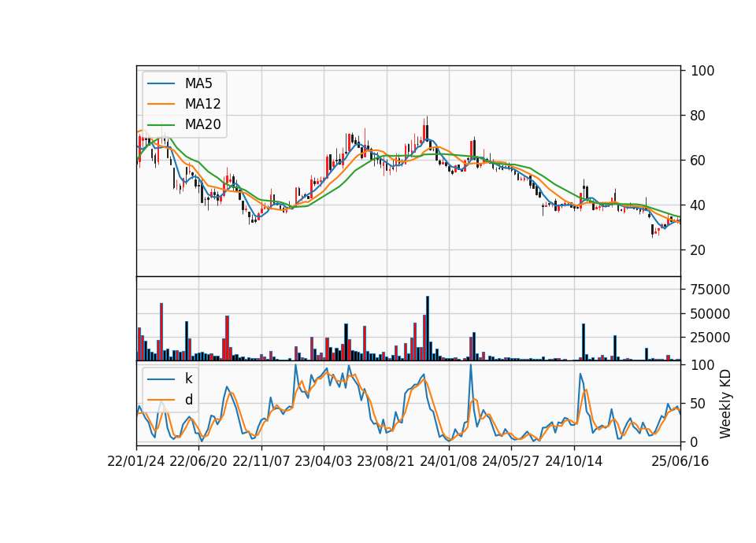Click the 25/06/16 date label
This screenshot has height=543, width=756.
click(680, 461)
